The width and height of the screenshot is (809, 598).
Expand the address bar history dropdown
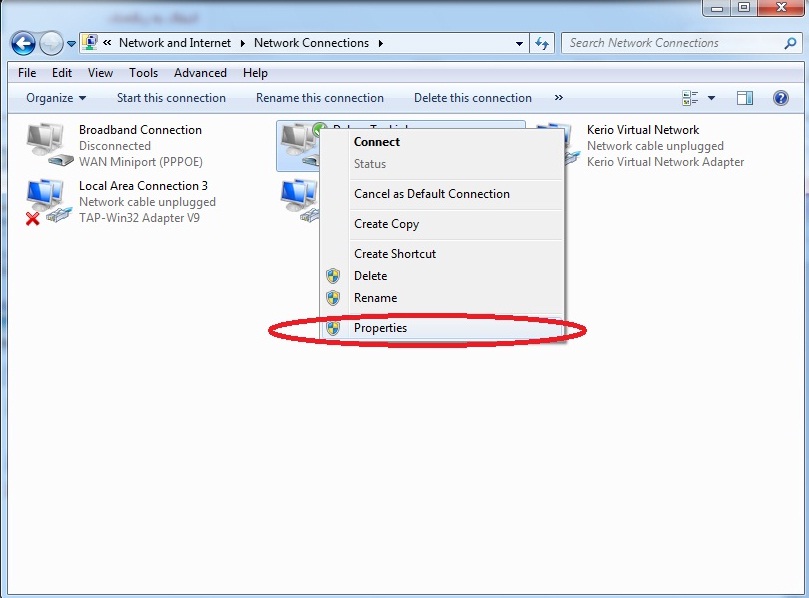point(519,43)
